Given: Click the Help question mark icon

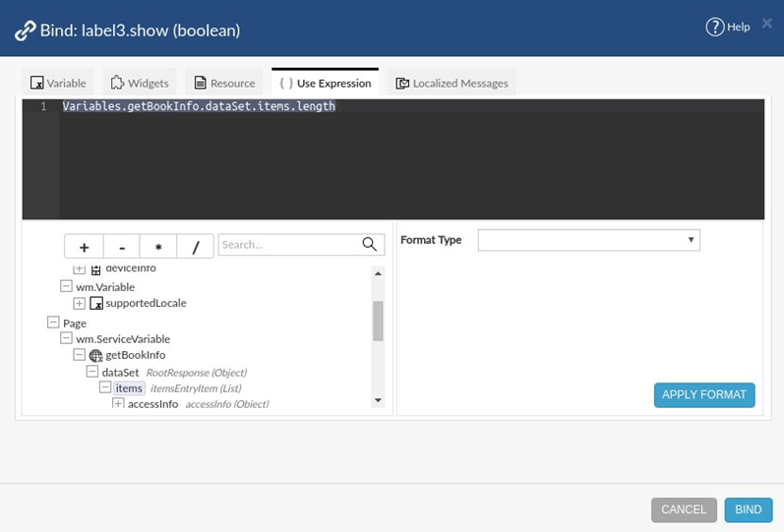Looking at the screenshot, I should 715,28.
